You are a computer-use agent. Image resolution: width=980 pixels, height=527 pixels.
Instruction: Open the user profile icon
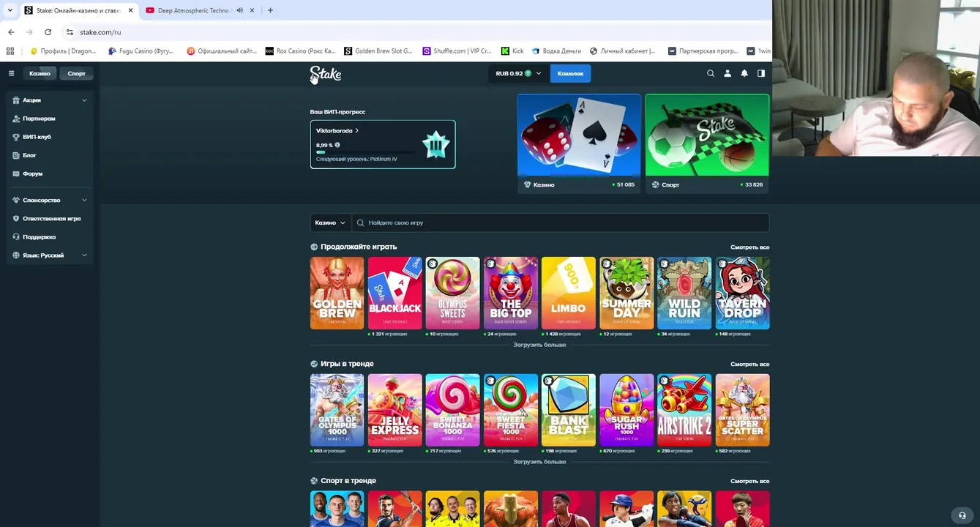(727, 73)
